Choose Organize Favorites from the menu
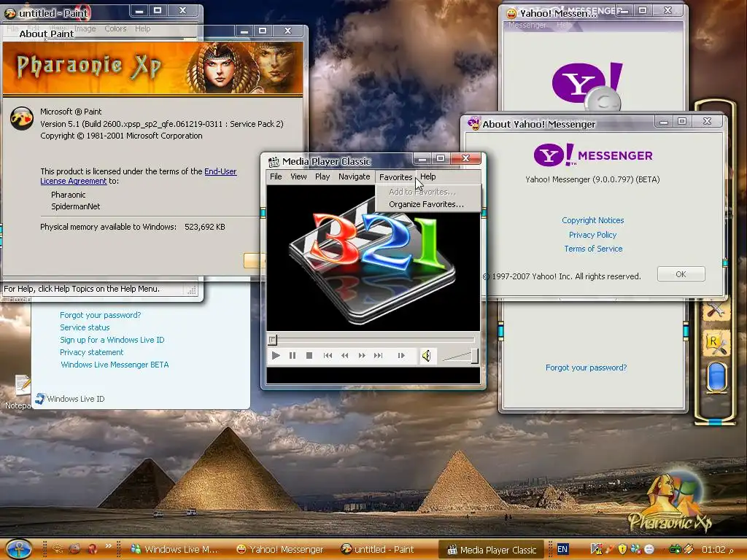Screen dimensions: 747x560 click(426, 204)
